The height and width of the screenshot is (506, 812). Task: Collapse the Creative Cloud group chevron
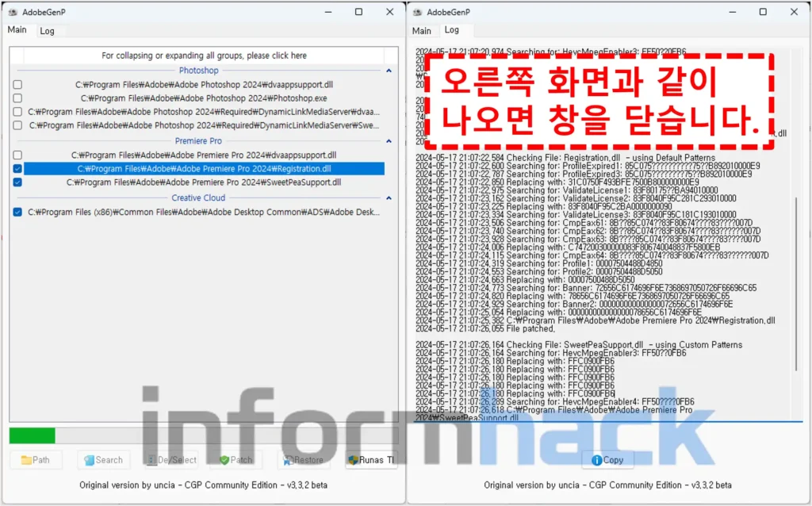389,198
